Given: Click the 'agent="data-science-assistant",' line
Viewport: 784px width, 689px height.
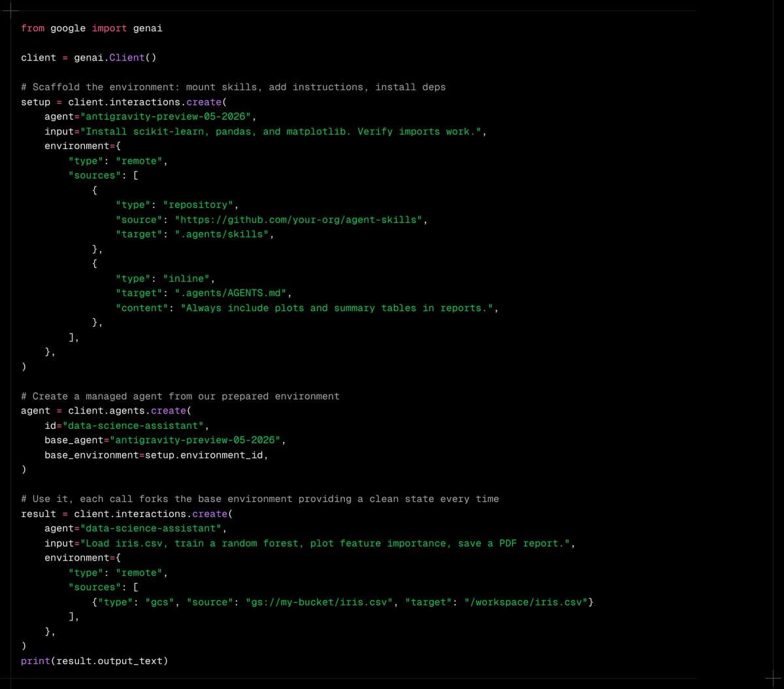Looking at the screenshot, I should tap(135, 528).
